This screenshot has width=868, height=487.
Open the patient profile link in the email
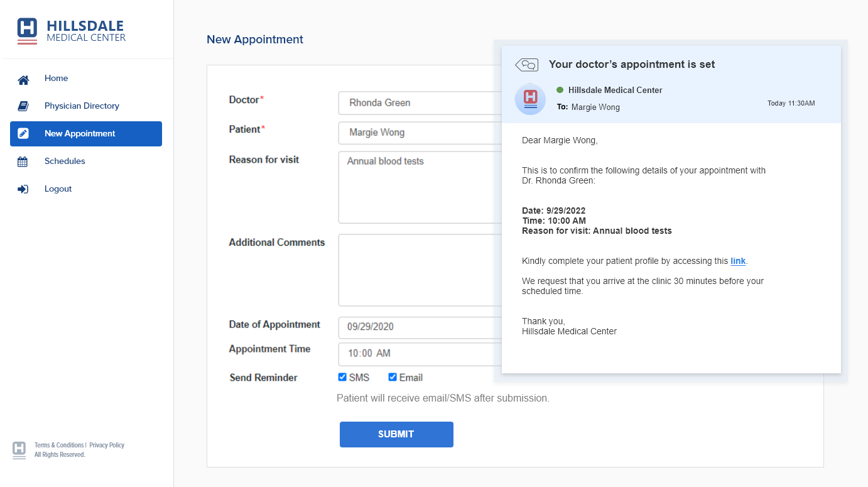point(738,261)
